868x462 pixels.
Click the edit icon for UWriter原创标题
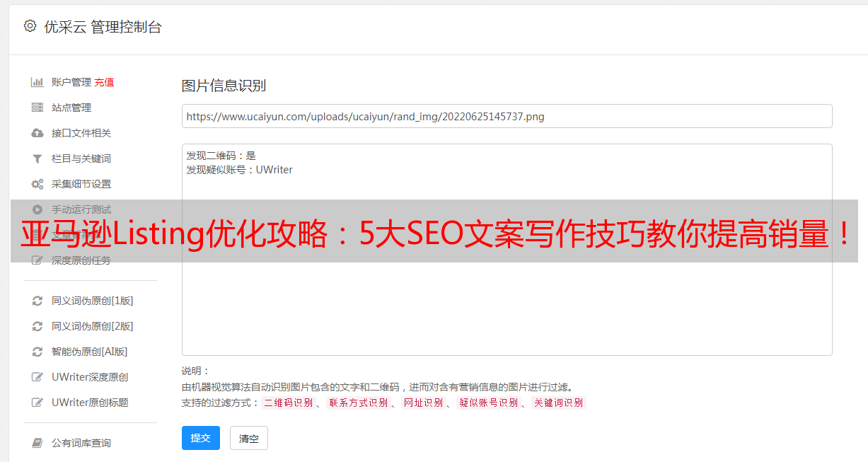(x=37, y=403)
